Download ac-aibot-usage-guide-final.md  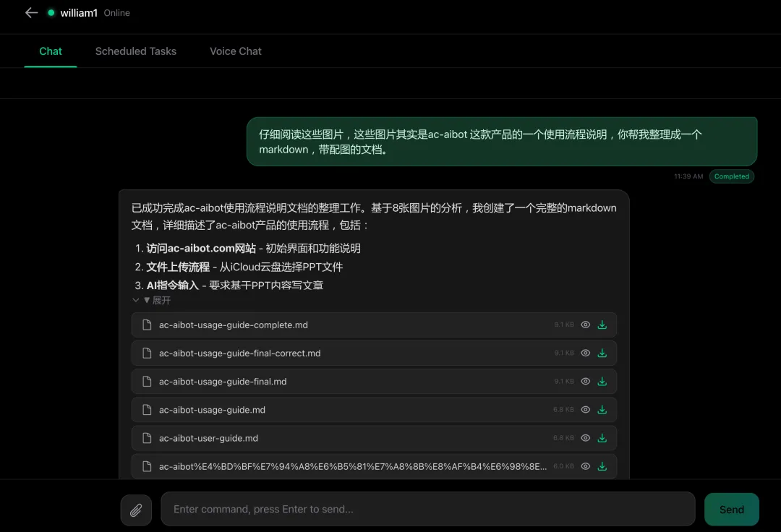click(602, 381)
